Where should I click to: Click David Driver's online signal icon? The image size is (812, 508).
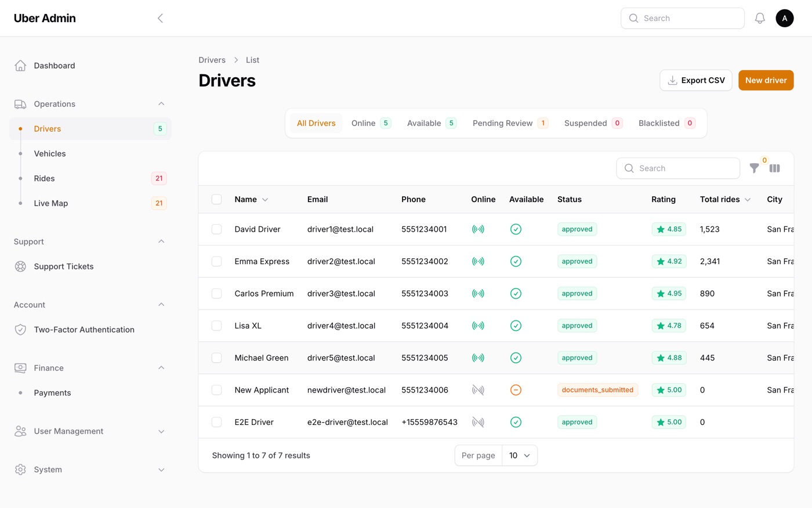(478, 229)
